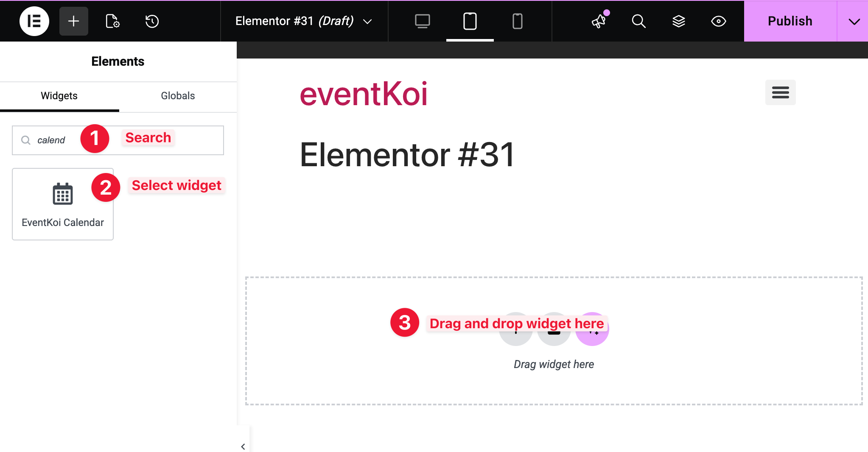Image resolution: width=868 pixels, height=452 pixels.
Task: Select tablet view mode
Action: tap(470, 21)
